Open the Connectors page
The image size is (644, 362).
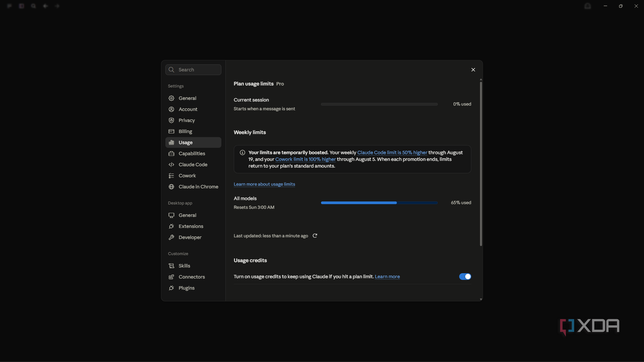click(193, 277)
